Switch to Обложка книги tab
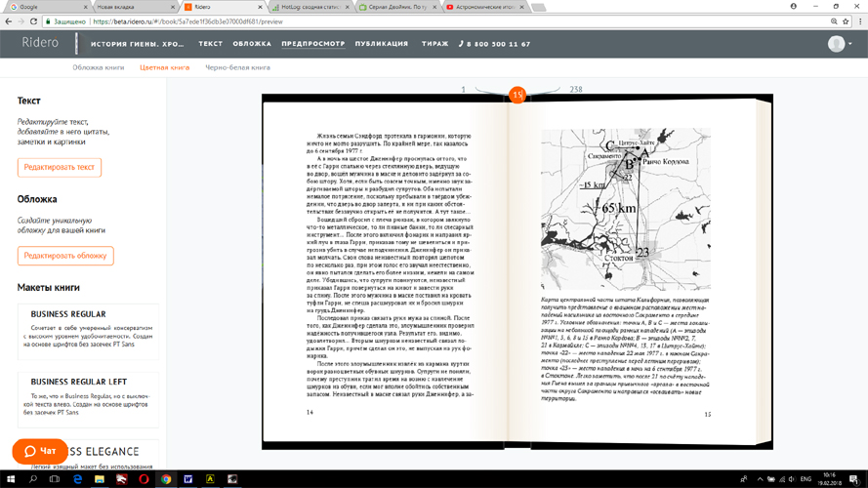 click(99, 67)
